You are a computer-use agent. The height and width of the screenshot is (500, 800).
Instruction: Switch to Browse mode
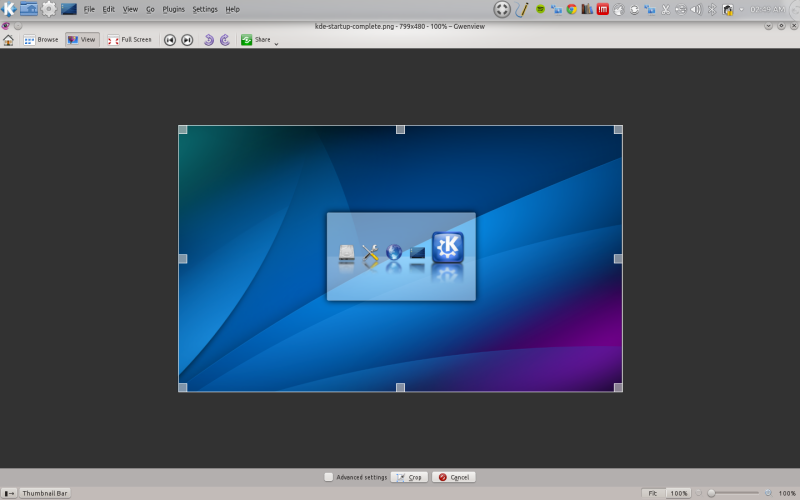click(41, 40)
